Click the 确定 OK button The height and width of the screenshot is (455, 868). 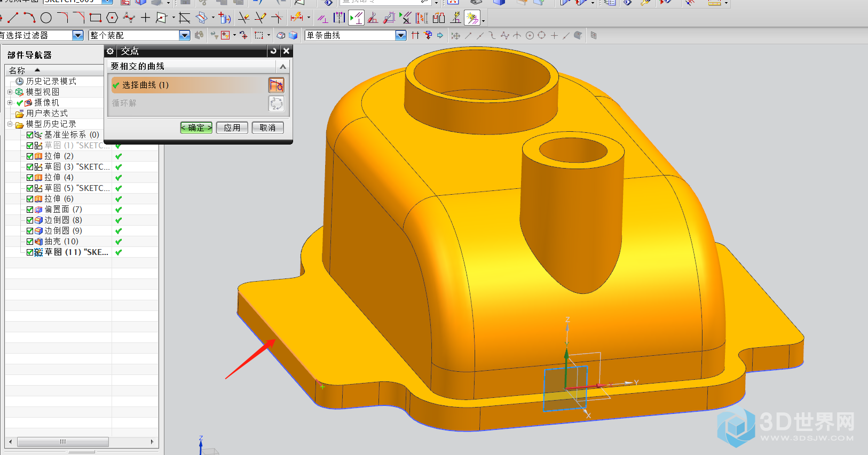pyautogui.click(x=196, y=127)
